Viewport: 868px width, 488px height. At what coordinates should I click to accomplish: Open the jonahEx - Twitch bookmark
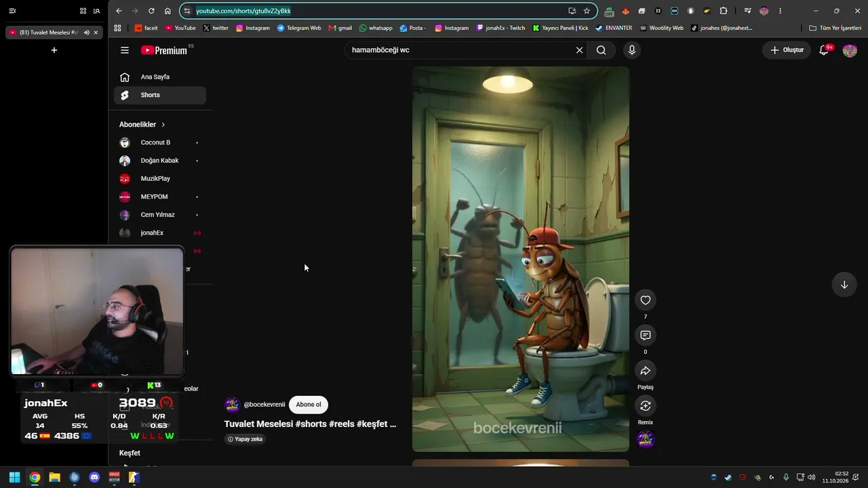pos(500,28)
